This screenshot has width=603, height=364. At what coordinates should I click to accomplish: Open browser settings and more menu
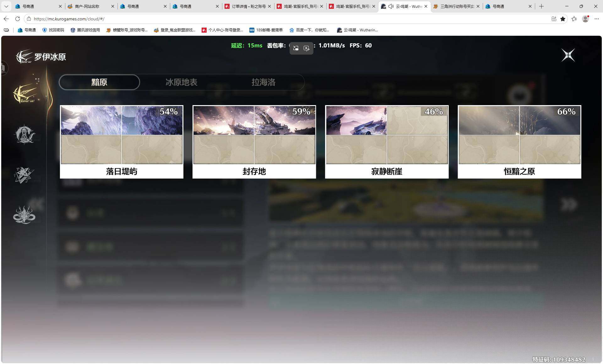(597, 19)
